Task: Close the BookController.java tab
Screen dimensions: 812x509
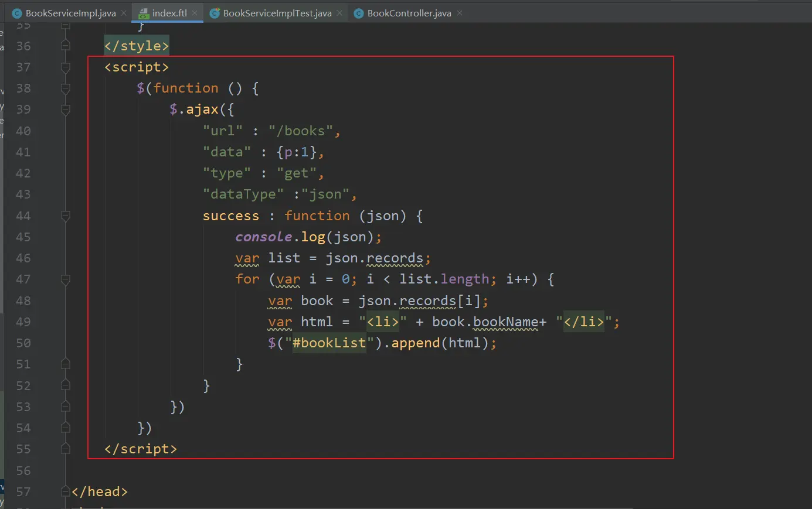Action: click(460, 13)
